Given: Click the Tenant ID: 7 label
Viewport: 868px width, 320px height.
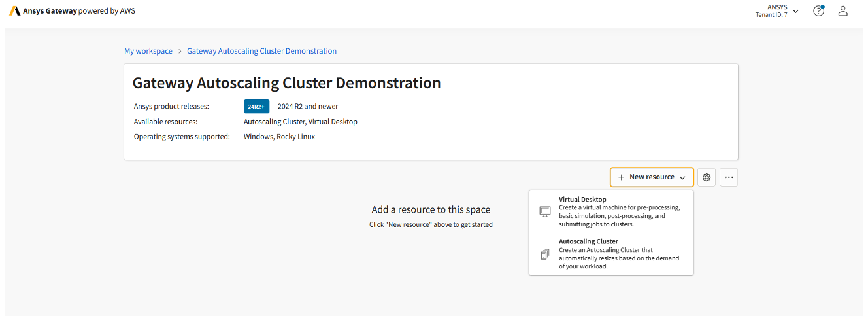Looking at the screenshot, I should (771, 15).
